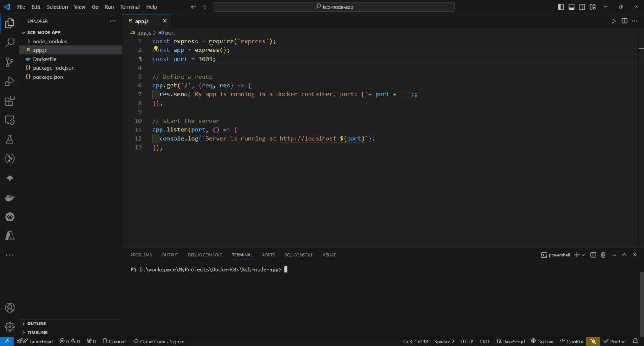Open the Kubernetes helm view
The width and height of the screenshot is (644, 346).
[10, 217]
